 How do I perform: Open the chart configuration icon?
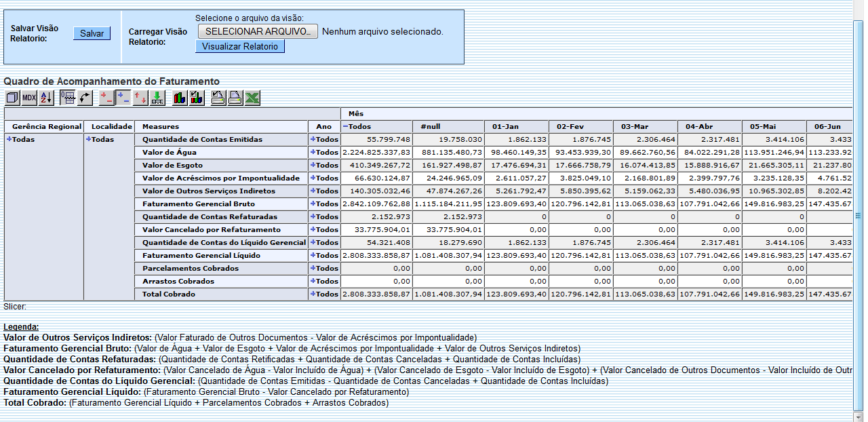coord(197,98)
